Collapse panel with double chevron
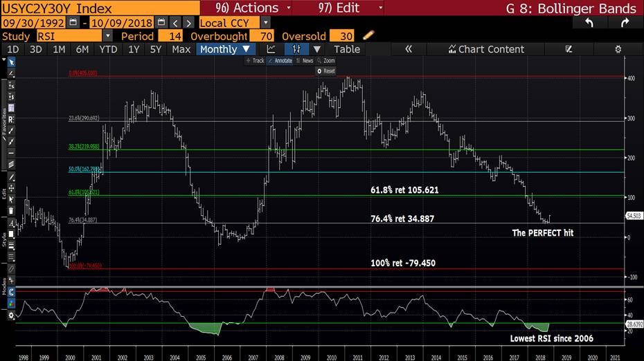 pos(409,49)
